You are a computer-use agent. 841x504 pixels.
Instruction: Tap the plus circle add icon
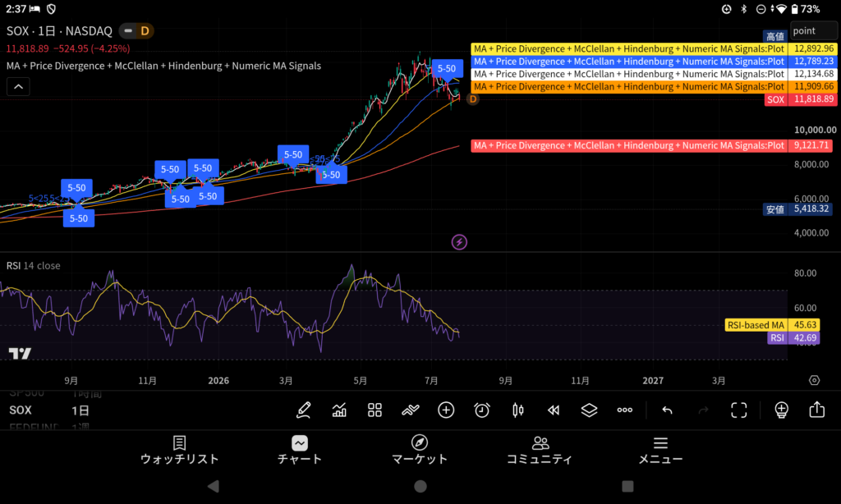tap(446, 410)
